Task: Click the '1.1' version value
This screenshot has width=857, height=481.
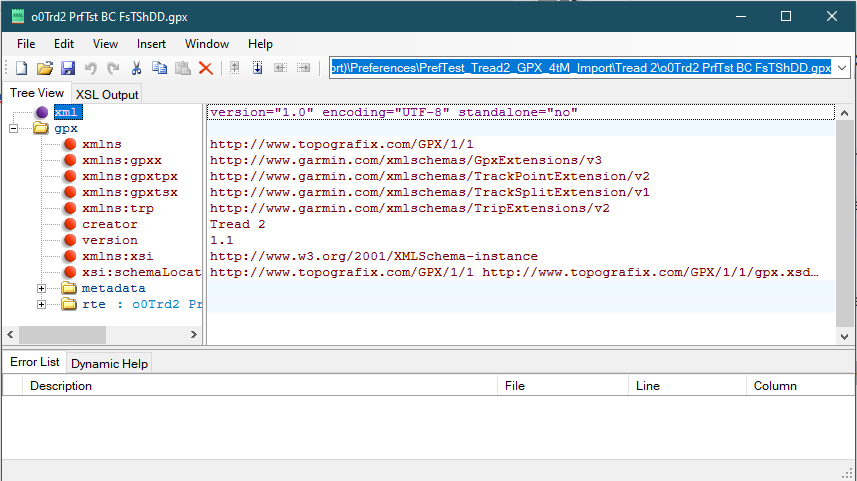Action: click(x=221, y=240)
